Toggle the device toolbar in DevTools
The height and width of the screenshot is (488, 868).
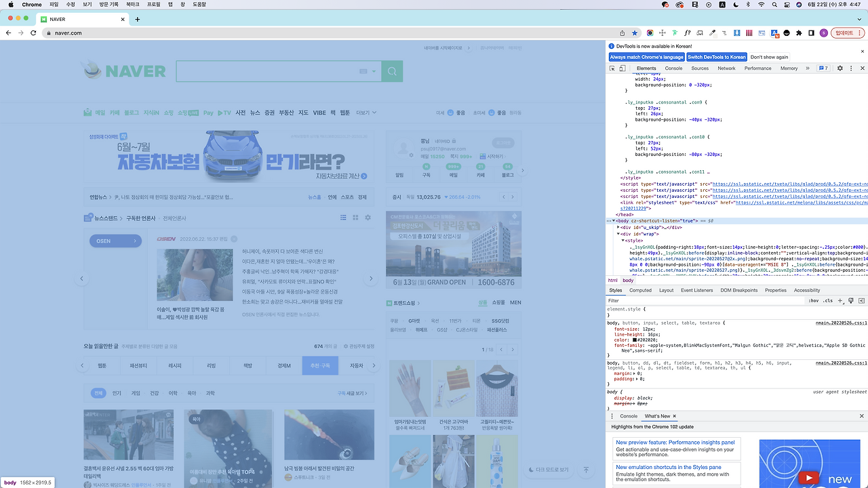(623, 68)
